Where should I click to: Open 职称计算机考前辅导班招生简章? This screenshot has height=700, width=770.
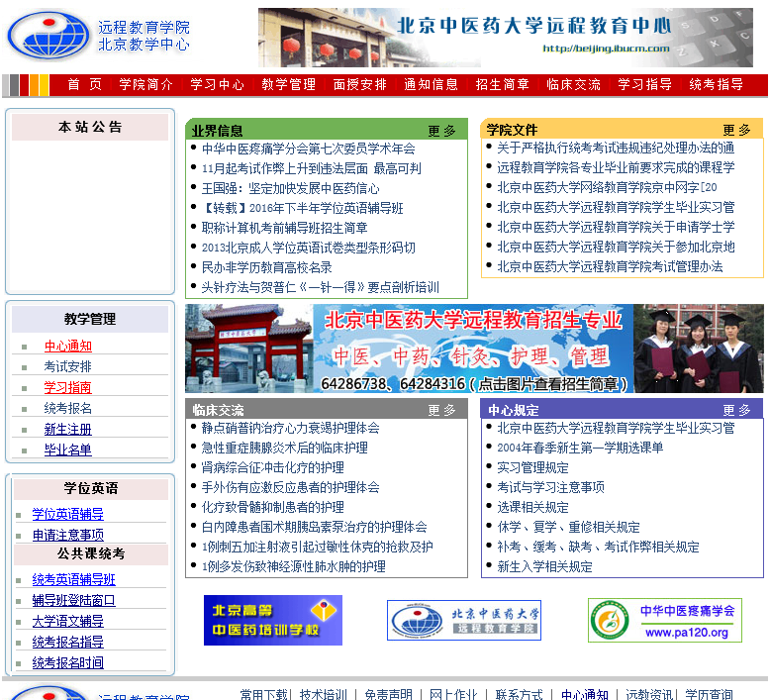coord(285,228)
